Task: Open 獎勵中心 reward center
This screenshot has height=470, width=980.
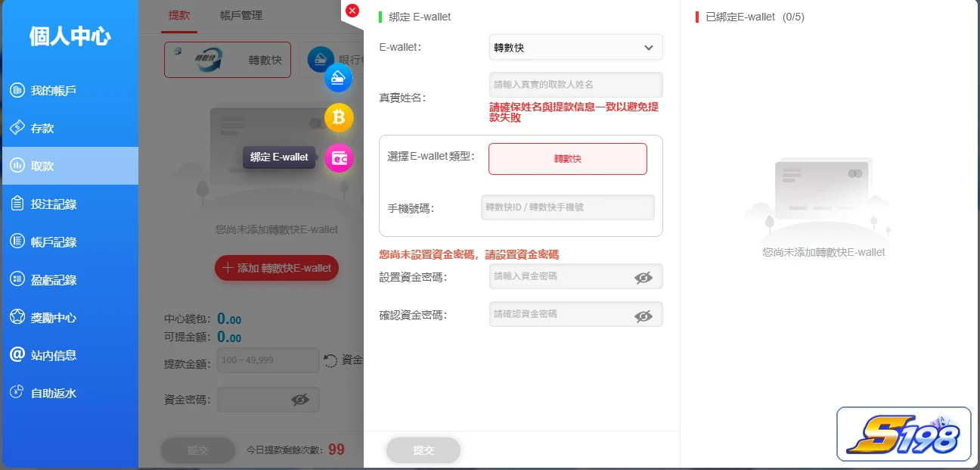Action: 70,317
